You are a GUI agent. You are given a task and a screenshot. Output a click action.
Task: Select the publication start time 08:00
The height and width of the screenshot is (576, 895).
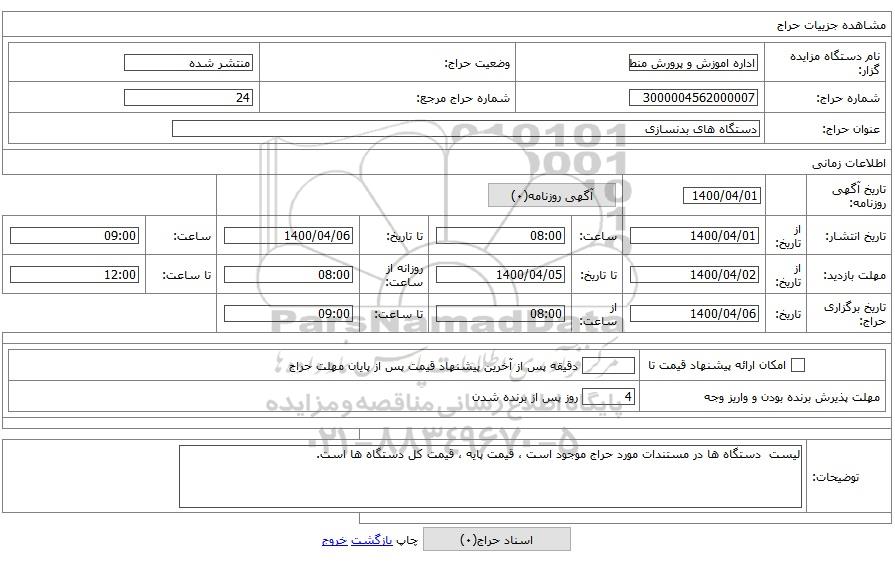tap(501, 235)
